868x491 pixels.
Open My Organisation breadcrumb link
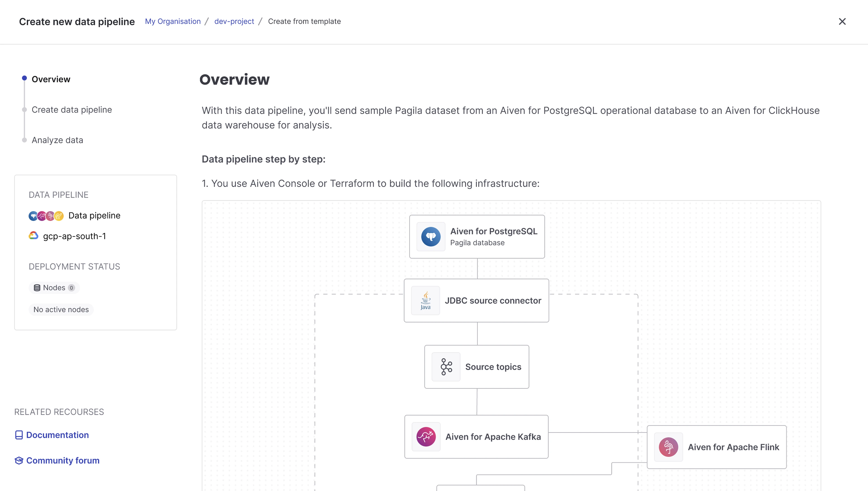click(173, 21)
